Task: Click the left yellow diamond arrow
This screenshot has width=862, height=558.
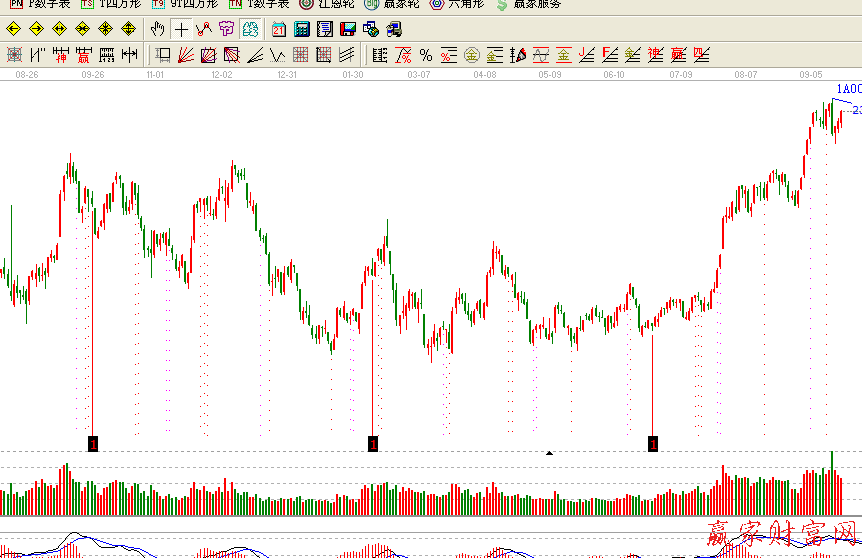Action: pos(13,29)
